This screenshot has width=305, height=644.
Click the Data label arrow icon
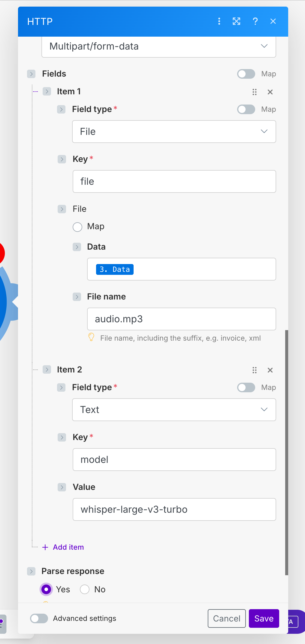point(77,247)
